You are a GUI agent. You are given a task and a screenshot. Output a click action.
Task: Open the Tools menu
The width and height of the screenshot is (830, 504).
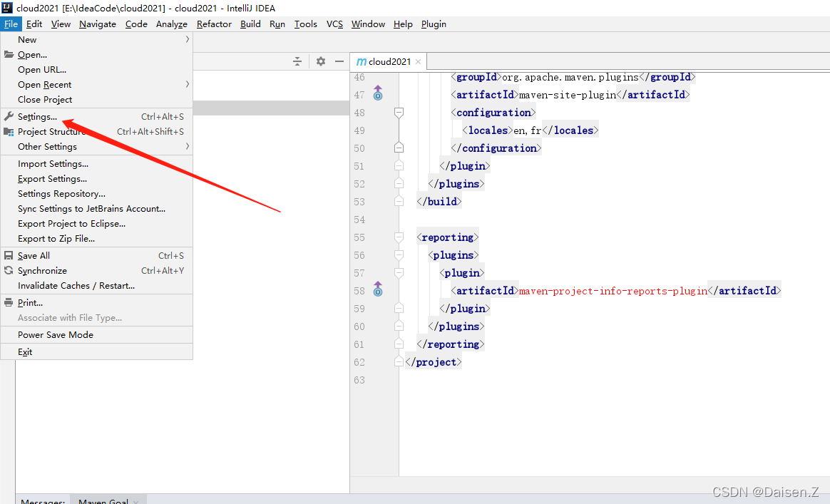[x=305, y=24]
